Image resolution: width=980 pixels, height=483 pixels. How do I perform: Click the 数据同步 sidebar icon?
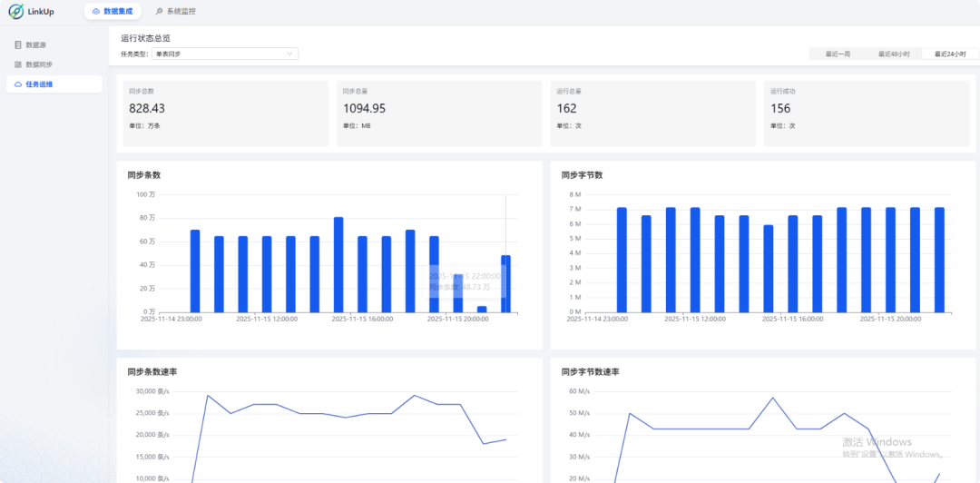17,64
